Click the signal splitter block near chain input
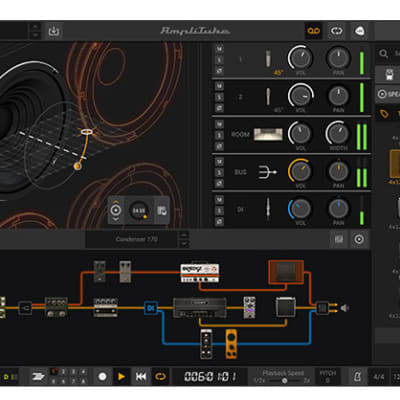400x400 pixels. tap(25, 308)
